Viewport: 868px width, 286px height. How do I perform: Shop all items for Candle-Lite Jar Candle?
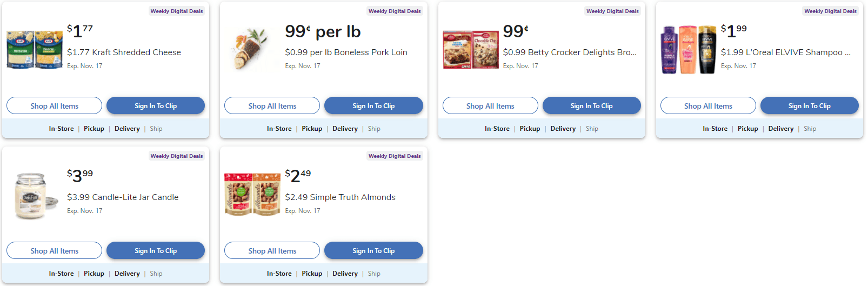pyautogui.click(x=54, y=251)
